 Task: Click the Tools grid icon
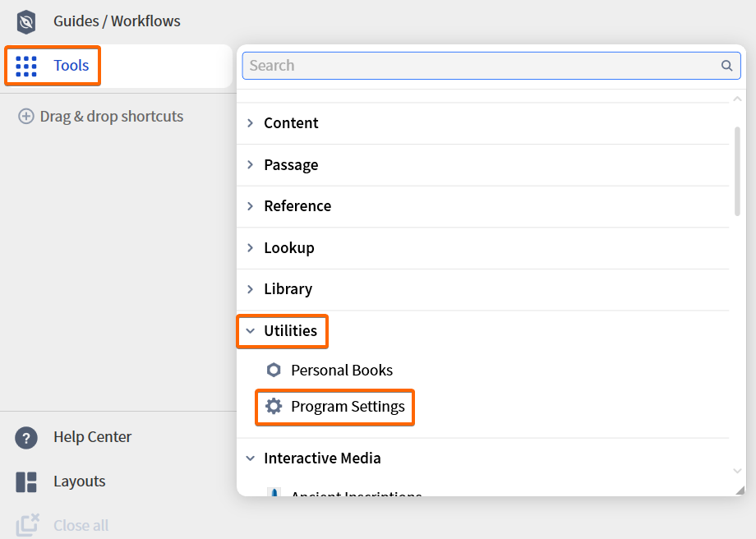[26, 66]
